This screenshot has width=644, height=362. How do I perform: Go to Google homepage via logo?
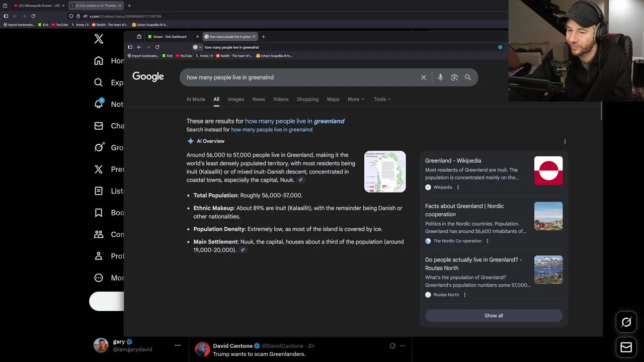point(148,76)
